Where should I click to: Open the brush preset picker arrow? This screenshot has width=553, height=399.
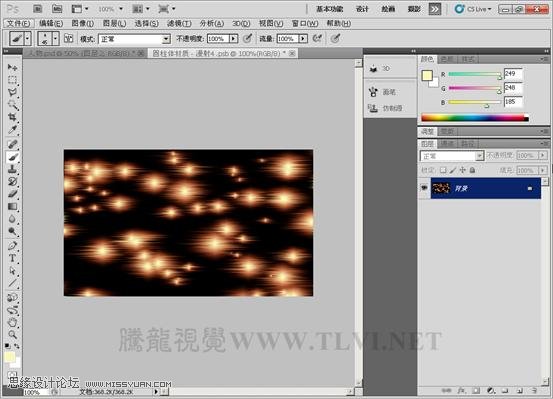(55, 38)
